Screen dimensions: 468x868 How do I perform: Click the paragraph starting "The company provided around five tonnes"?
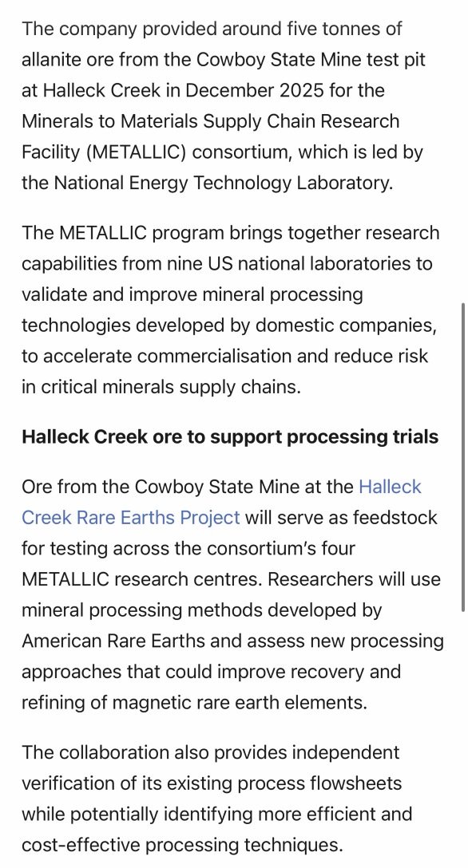coord(223,106)
